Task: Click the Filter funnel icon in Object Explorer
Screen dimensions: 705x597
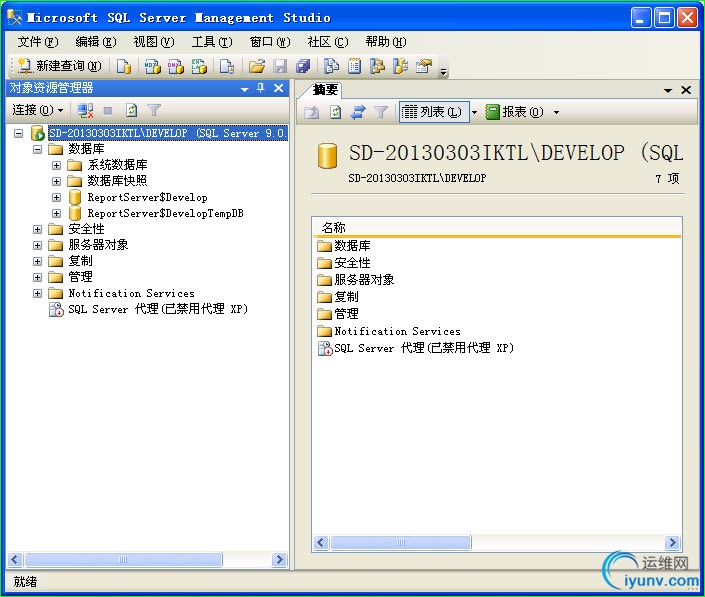Action: point(154,110)
